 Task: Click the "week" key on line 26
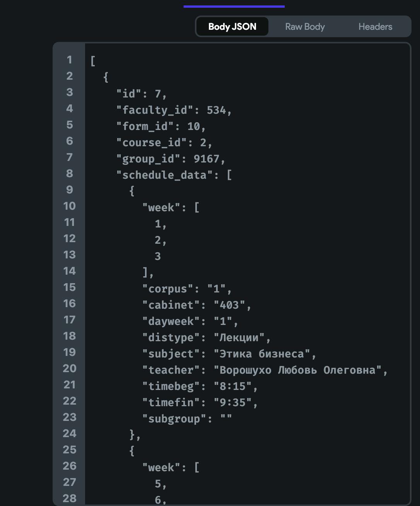coord(162,467)
